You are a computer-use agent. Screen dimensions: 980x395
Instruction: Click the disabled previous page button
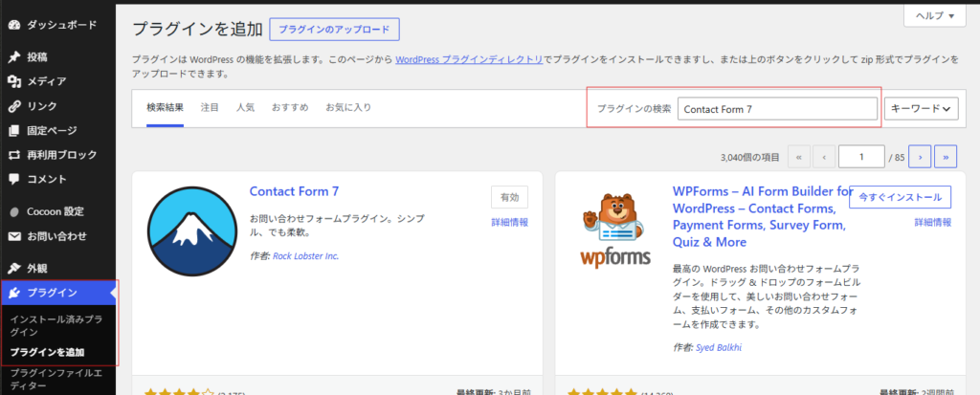pos(824,158)
